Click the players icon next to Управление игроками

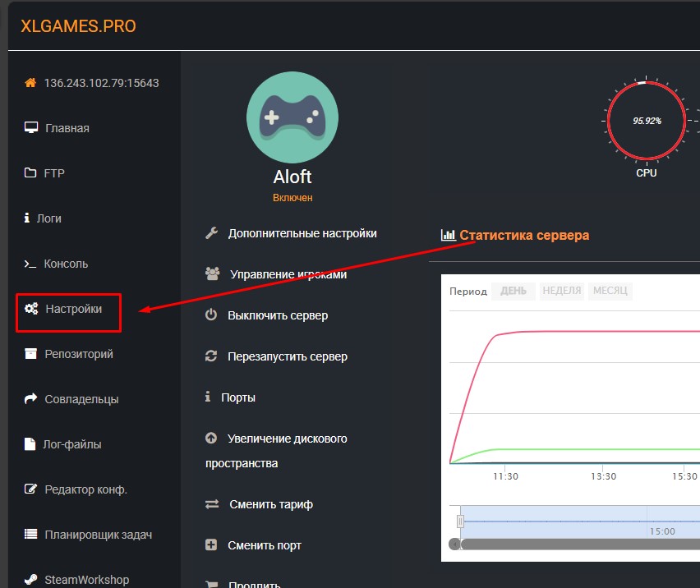pos(211,273)
